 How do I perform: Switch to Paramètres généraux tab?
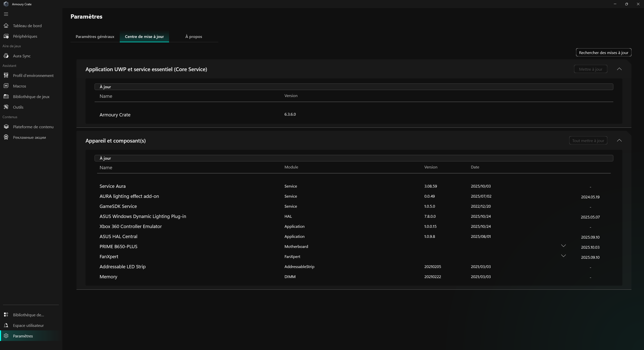tap(95, 37)
